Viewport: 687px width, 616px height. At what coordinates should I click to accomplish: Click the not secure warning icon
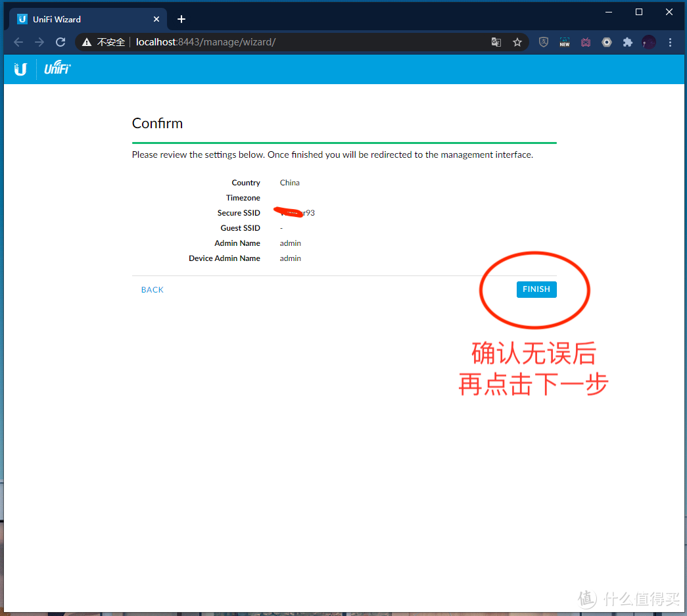click(87, 42)
